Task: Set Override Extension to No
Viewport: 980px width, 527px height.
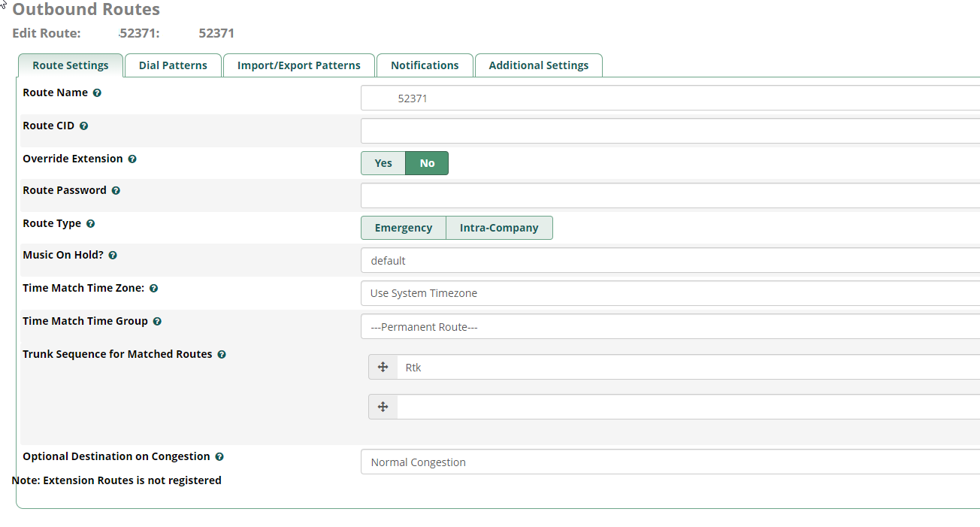Action: (427, 163)
